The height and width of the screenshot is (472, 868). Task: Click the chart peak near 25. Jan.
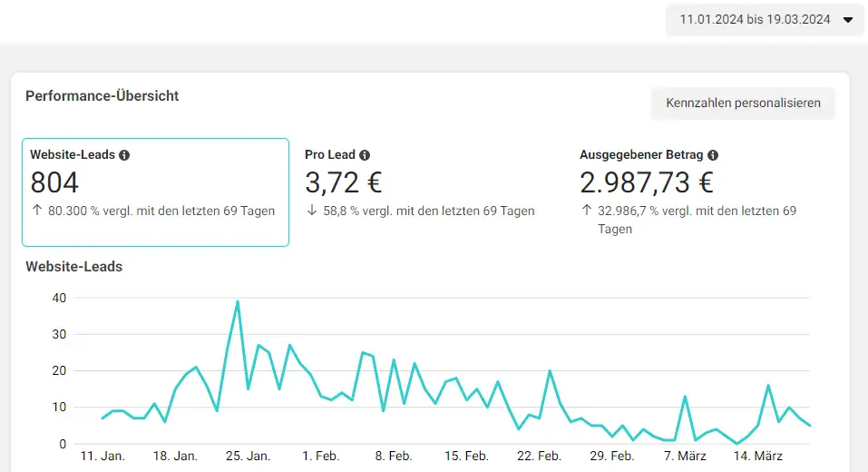(238, 302)
